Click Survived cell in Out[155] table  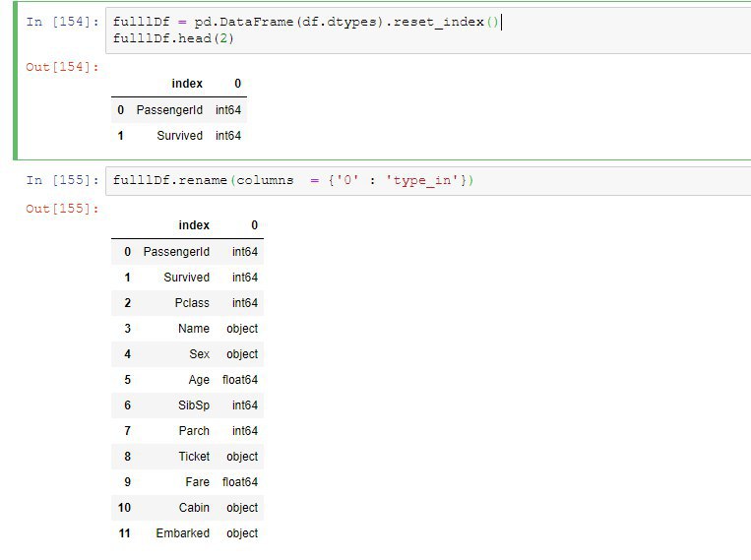(186, 278)
